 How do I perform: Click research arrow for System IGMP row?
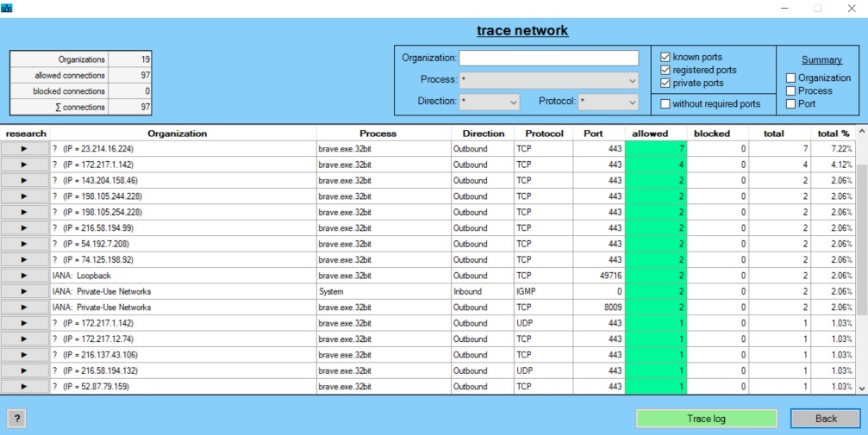pyautogui.click(x=24, y=292)
